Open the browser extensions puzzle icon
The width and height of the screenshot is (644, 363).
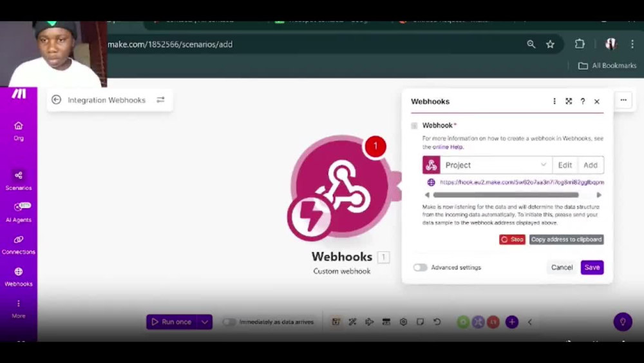coord(580,44)
